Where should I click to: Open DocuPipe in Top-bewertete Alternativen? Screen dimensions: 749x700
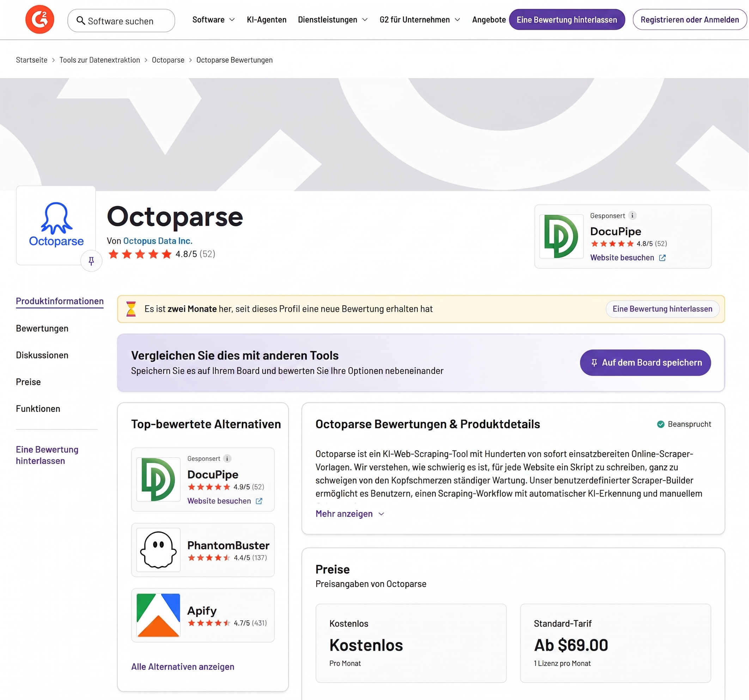213,474
